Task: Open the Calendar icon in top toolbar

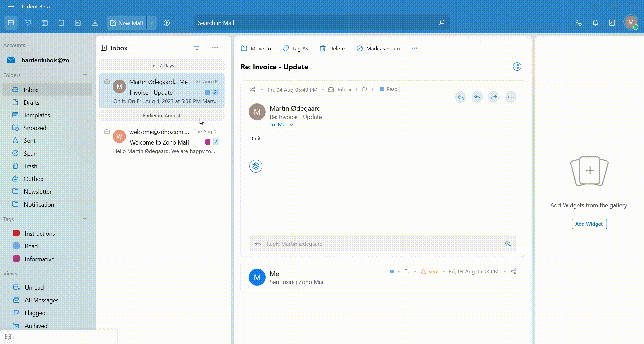Action: [x=45, y=23]
